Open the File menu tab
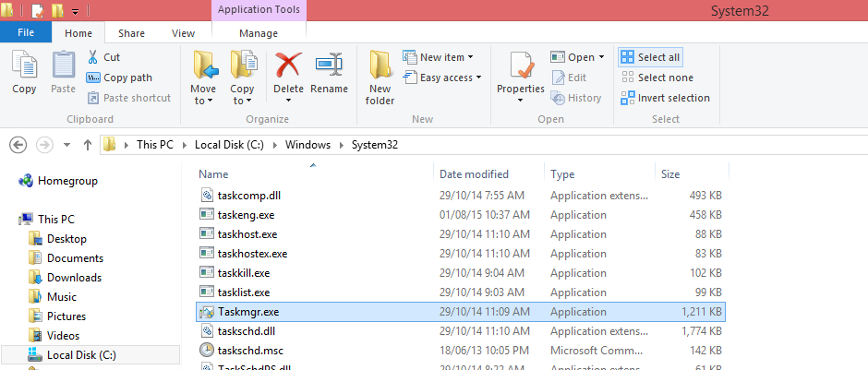The height and width of the screenshot is (370, 868). [x=26, y=33]
